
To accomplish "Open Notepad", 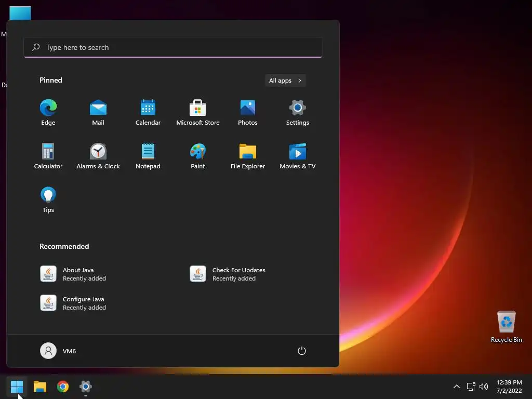I will point(148,156).
